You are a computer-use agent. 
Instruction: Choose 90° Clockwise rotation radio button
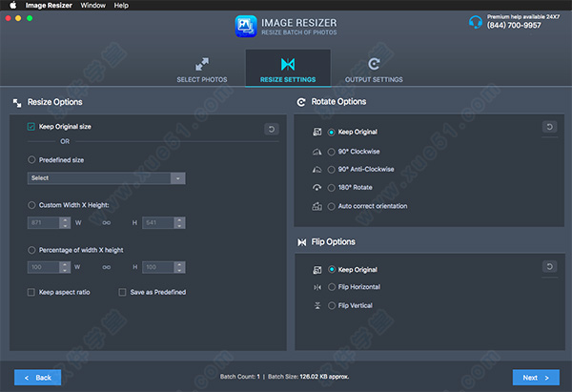(331, 152)
